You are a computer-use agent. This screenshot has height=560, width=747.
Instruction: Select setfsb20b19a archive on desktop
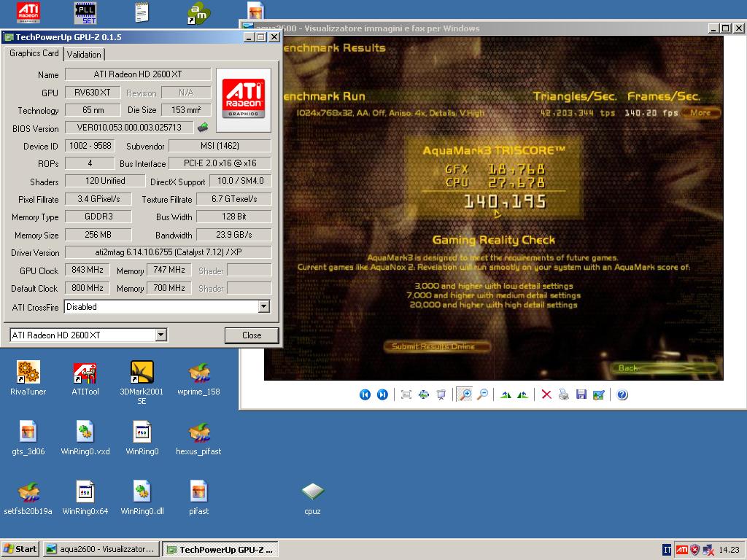coord(28,498)
